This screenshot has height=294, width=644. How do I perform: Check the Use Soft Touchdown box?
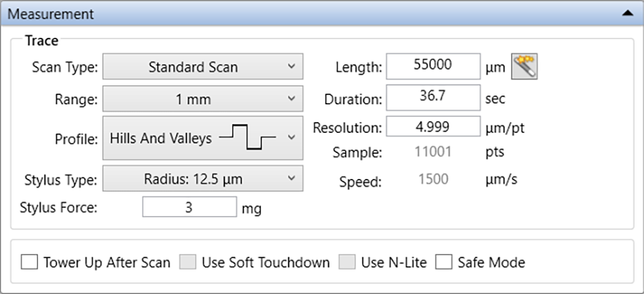[x=187, y=262]
